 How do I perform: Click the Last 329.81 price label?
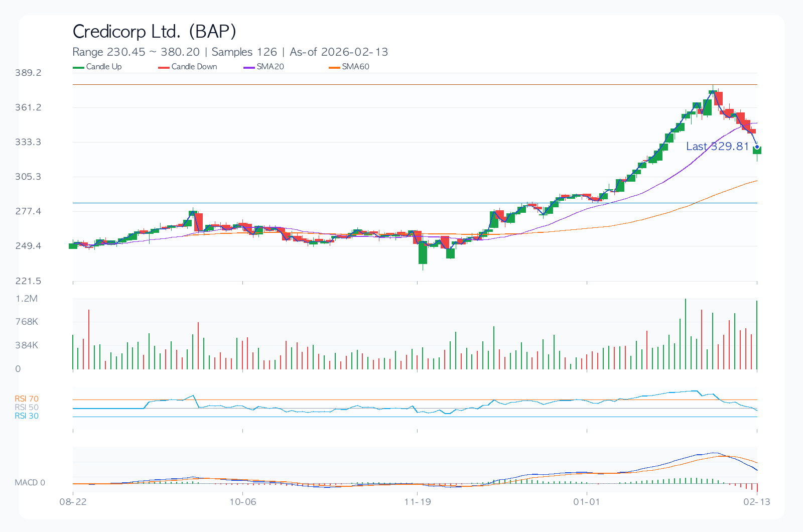point(717,147)
